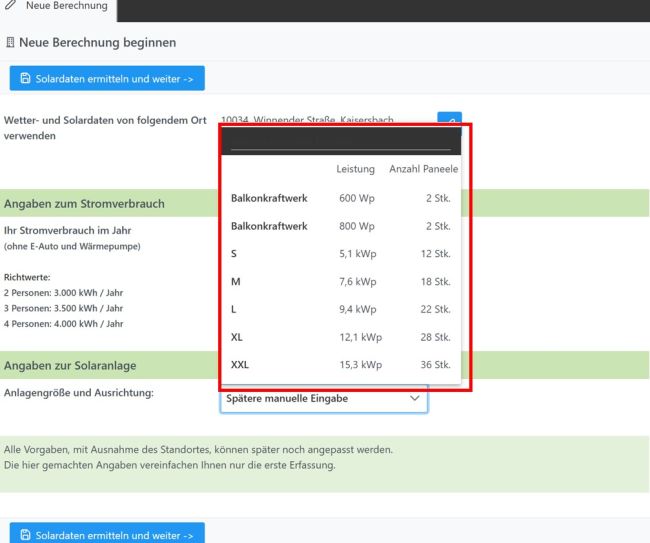Screen dimensions: 650x543
Task: Select Balkonkraftwerk 600 Wp option
Action: tap(340, 198)
